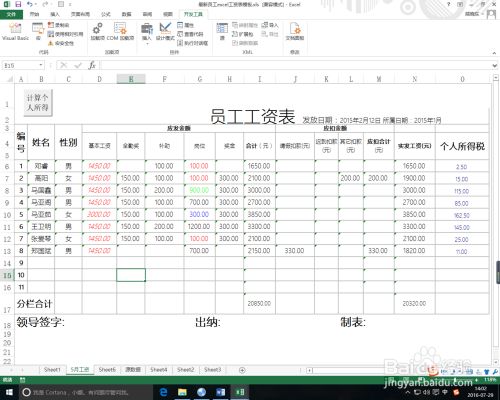Select column E header
Image resolution: width=500 pixels, height=400 pixels.
[x=131, y=79]
